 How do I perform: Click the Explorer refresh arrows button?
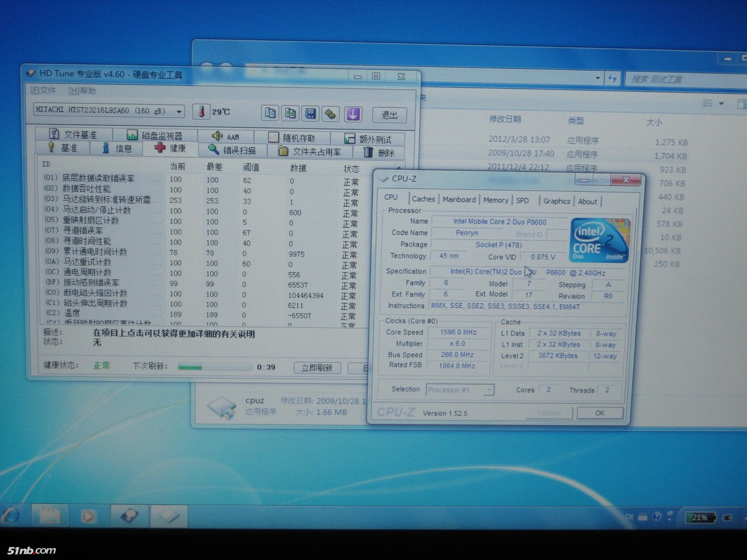coord(612,78)
